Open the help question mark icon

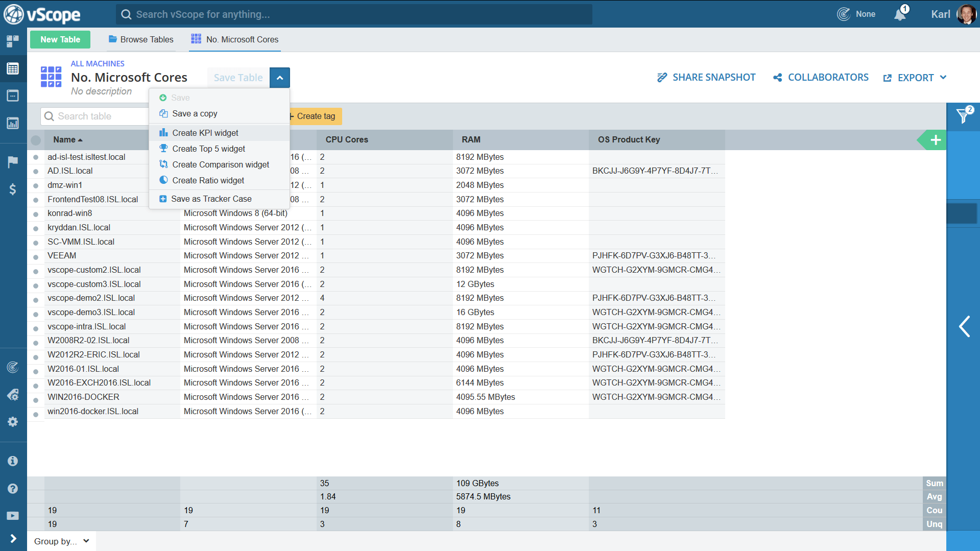13,489
